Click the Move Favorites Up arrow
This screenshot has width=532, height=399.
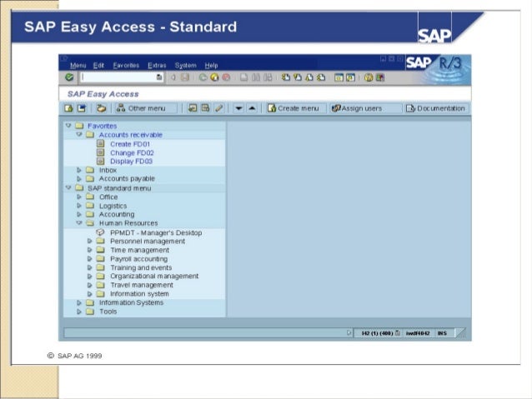pos(252,108)
